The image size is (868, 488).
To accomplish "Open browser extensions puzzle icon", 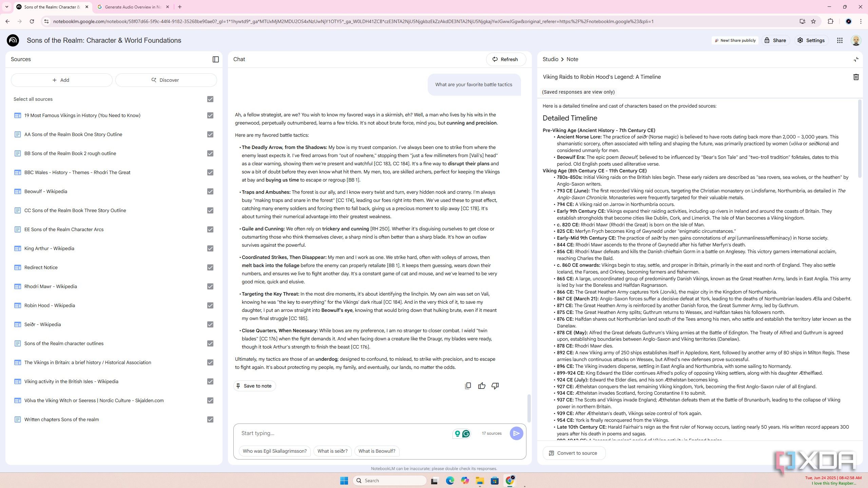I will click(830, 21).
